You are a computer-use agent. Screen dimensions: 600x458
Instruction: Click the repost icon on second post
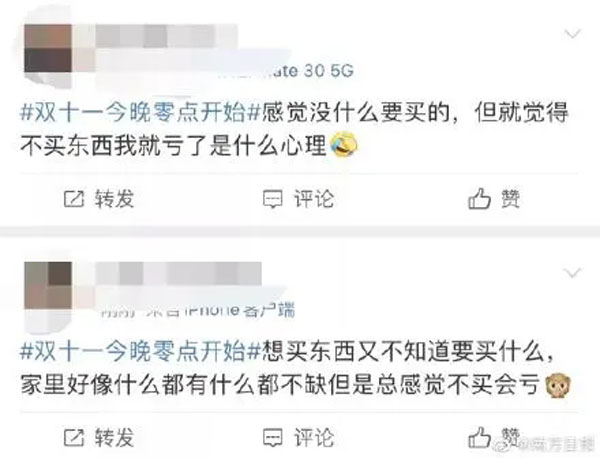point(73,437)
